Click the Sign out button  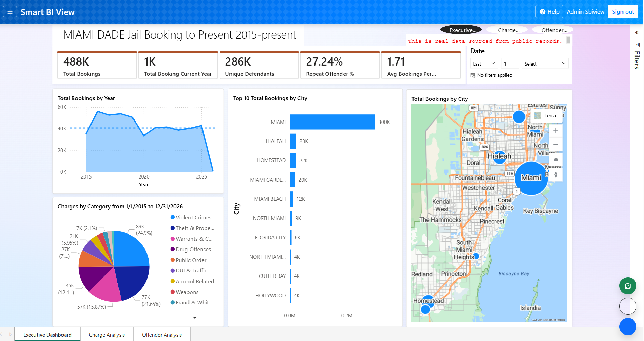click(623, 11)
